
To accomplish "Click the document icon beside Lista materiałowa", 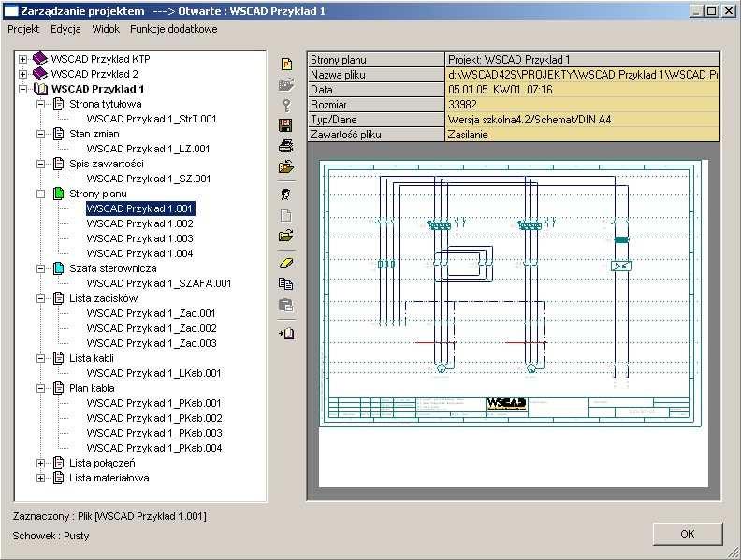I will pos(58,478).
